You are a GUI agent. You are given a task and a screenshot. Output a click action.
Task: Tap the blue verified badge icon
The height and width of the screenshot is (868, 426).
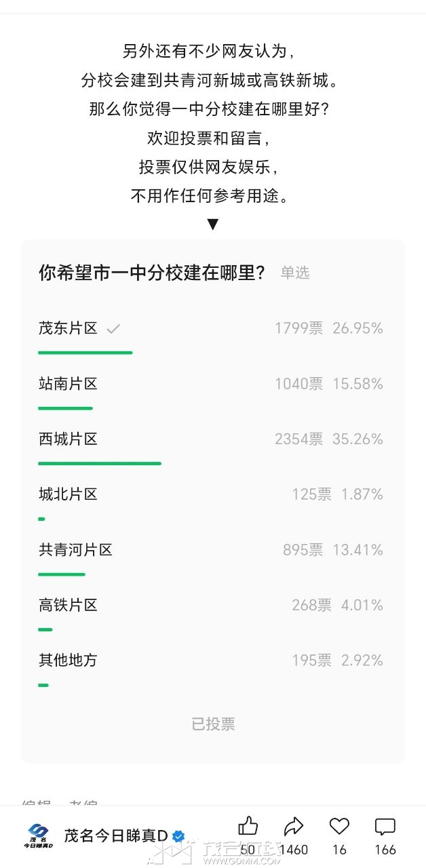coord(179,835)
